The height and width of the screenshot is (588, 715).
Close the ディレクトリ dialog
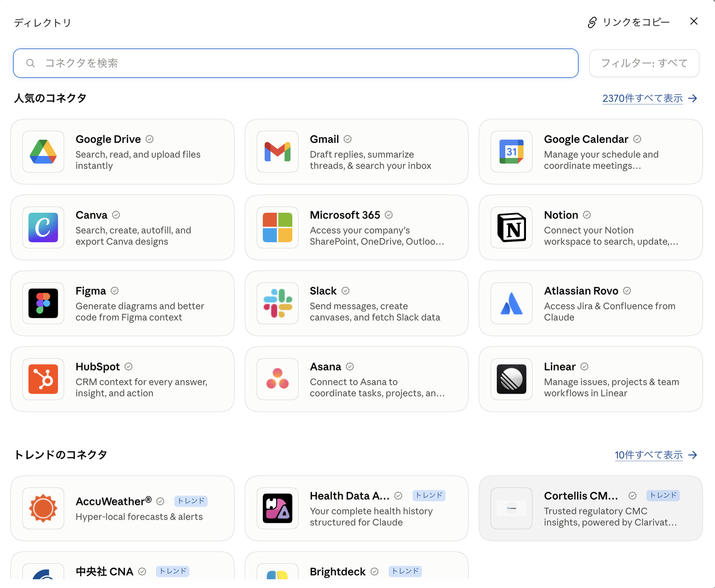point(694,21)
